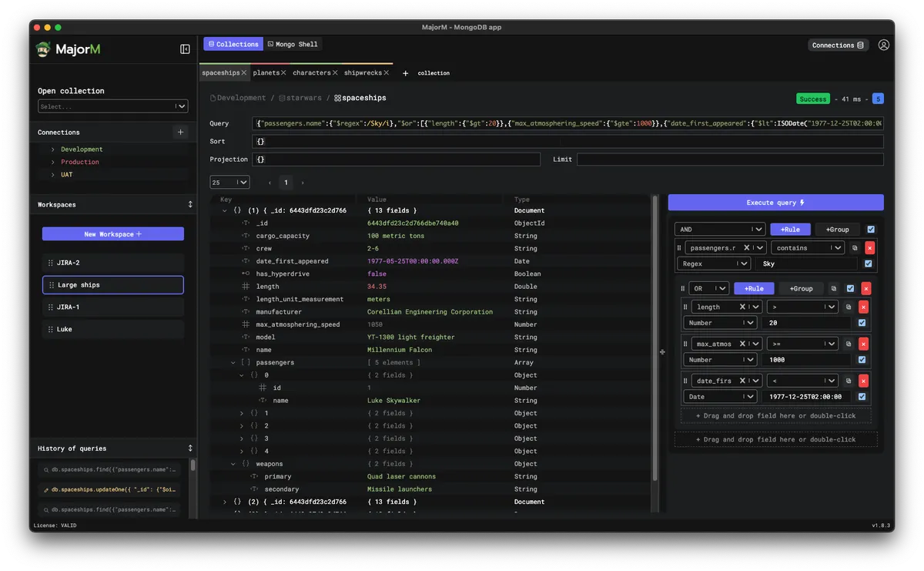Switch to the Mongo Shell tab
Image resolution: width=924 pixels, height=571 pixels.
click(x=293, y=45)
